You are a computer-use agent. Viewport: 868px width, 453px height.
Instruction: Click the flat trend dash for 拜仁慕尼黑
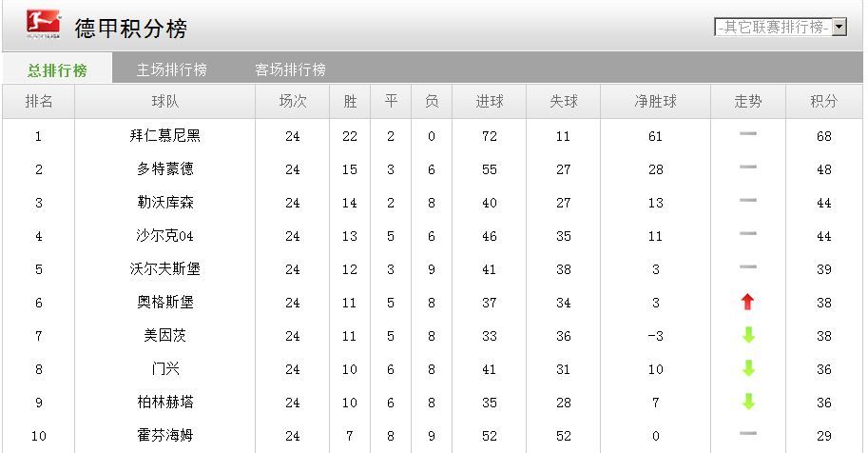(x=747, y=135)
